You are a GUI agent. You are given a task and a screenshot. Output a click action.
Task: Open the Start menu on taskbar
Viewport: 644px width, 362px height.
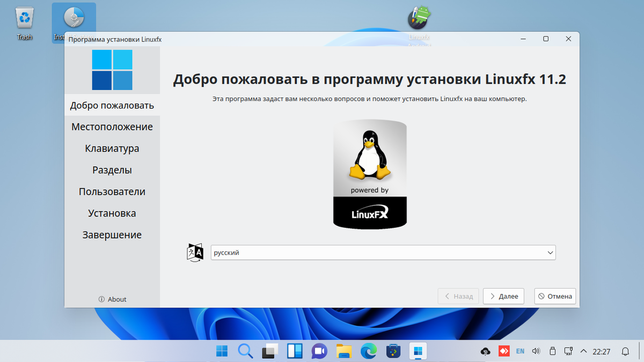pos(222,352)
